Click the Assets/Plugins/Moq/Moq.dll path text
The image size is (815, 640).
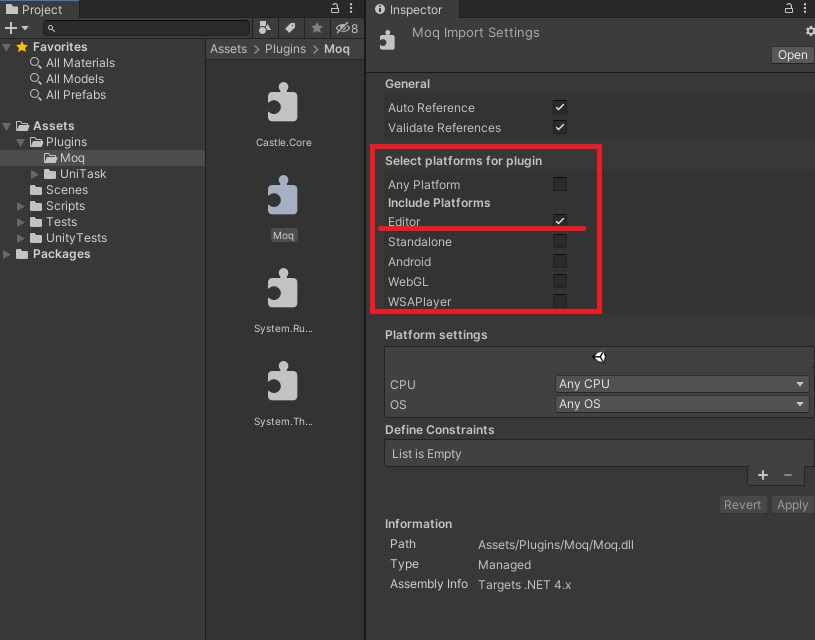(x=556, y=545)
